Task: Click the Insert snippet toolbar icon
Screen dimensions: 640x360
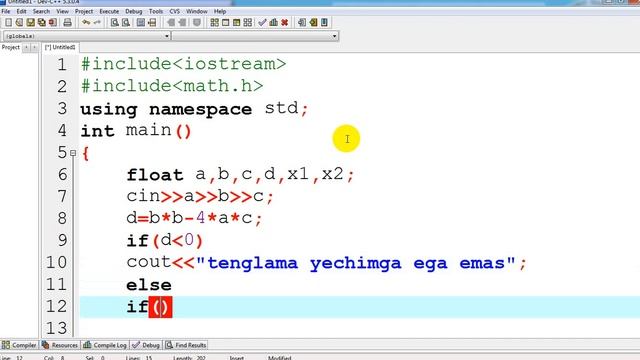Action: coord(302,22)
